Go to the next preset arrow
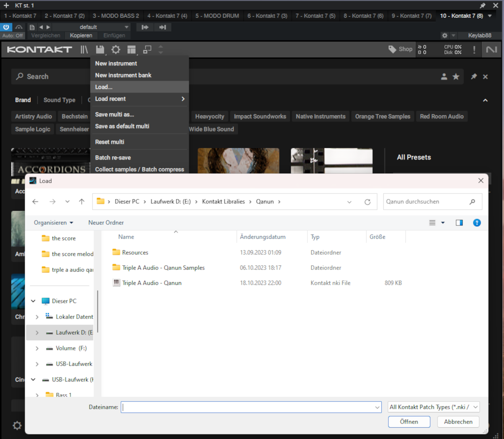 [x=48, y=27]
